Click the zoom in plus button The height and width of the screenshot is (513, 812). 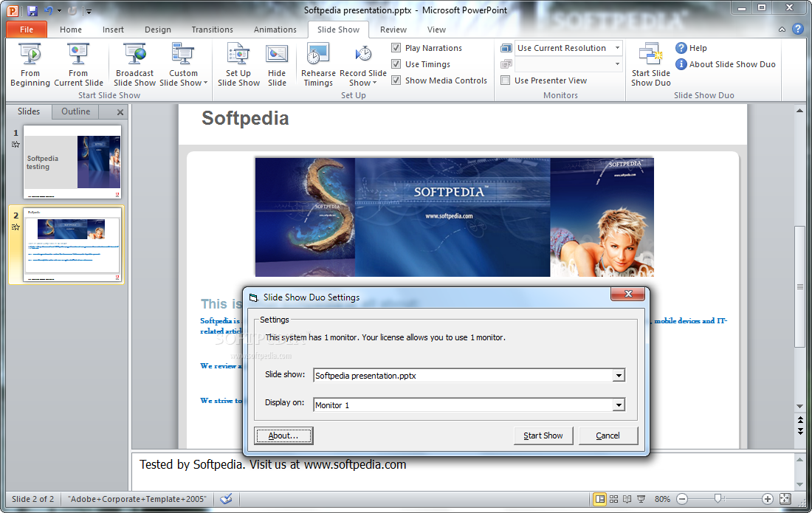click(x=768, y=499)
